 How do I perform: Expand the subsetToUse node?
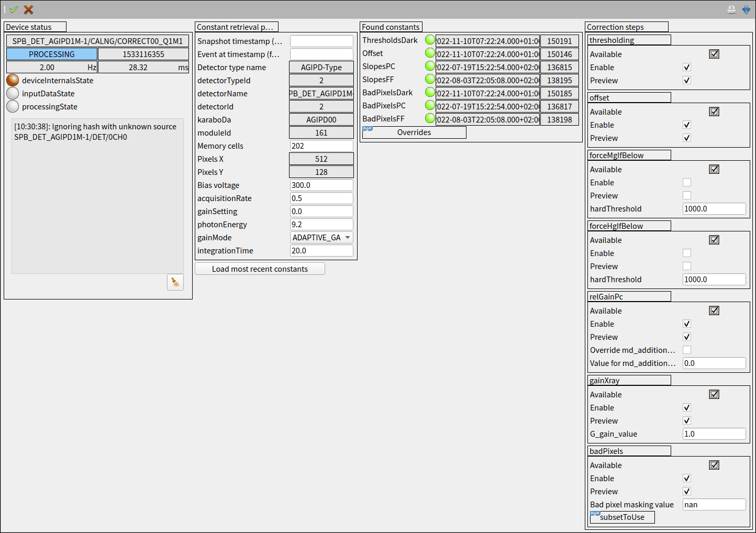coord(594,514)
